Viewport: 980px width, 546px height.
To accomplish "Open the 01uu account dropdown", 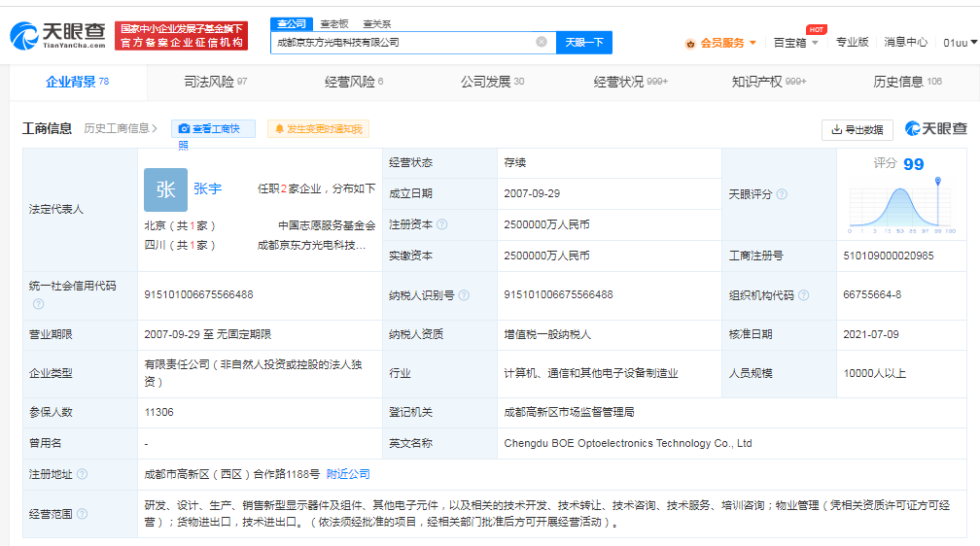I will [x=960, y=43].
